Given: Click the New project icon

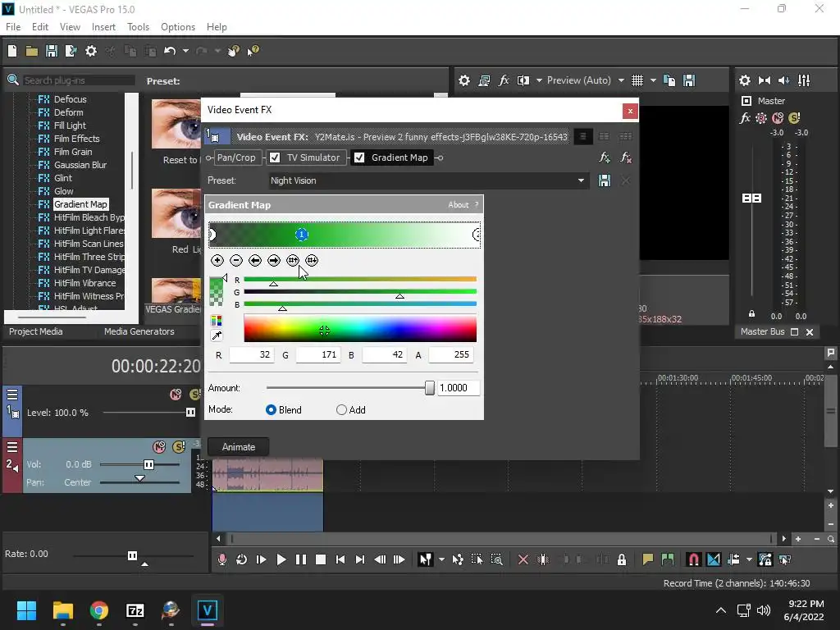Looking at the screenshot, I should click(x=12, y=51).
